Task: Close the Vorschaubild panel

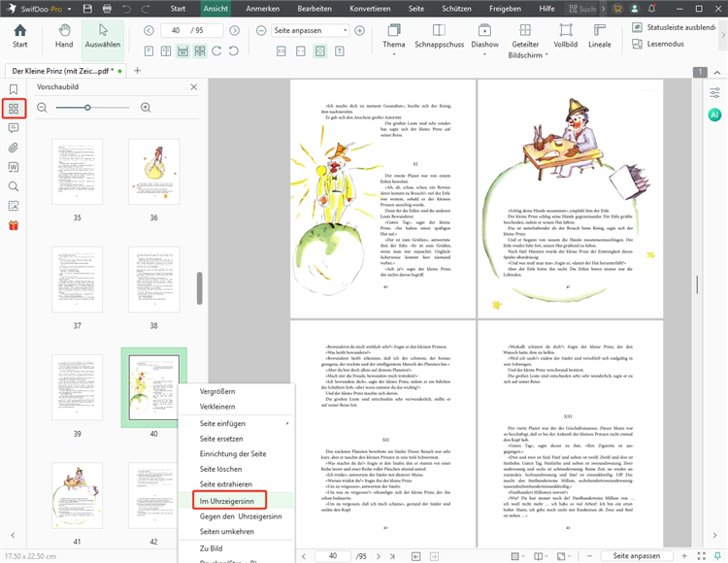Action: [193, 86]
